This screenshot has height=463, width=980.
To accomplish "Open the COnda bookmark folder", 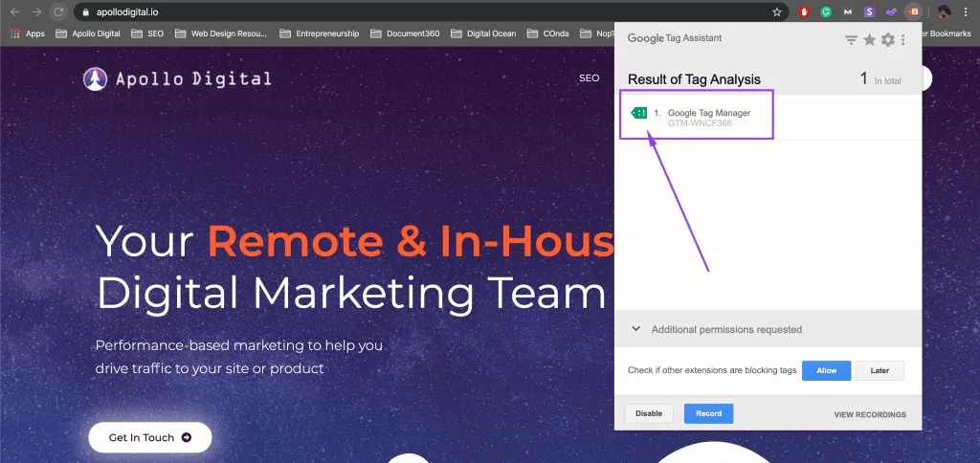I will tap(548, 33).
